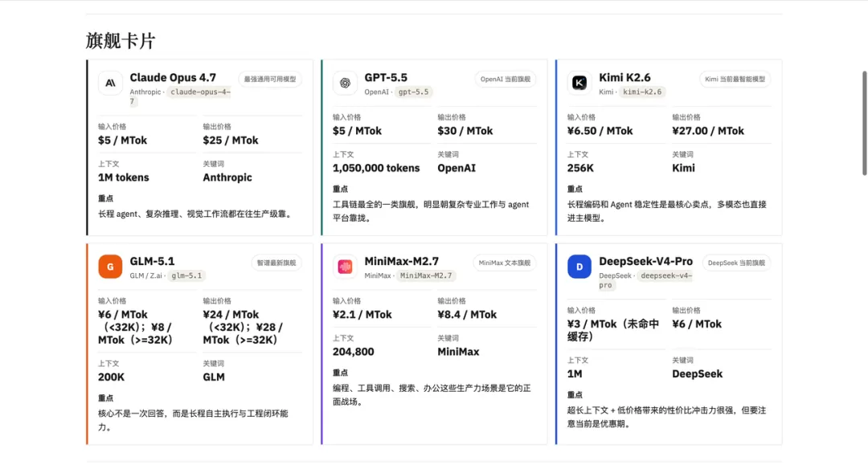Click the ¥8.4 / MTok output price
The width and height of the screenshot is (868, 473).
point(467,315)
